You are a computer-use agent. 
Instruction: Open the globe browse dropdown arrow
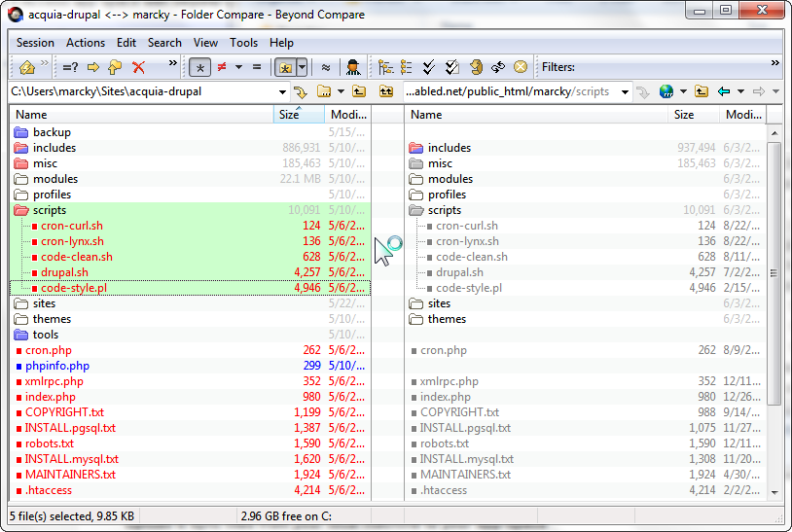[683, 91]
